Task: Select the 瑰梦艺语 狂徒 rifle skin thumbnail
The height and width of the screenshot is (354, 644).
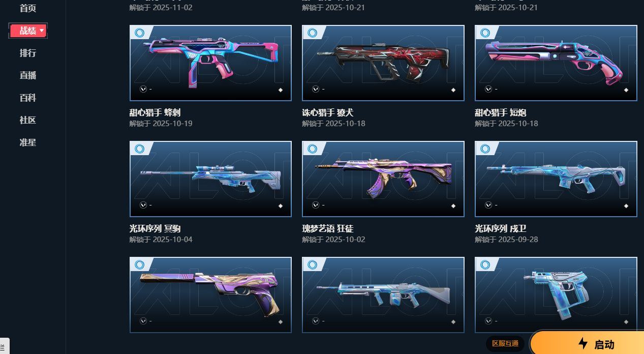Action: pyautogui.click(x=383, y=179)
